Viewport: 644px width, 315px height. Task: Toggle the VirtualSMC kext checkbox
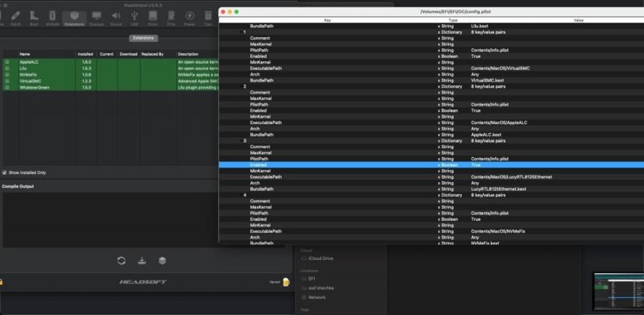coord(7,81)
